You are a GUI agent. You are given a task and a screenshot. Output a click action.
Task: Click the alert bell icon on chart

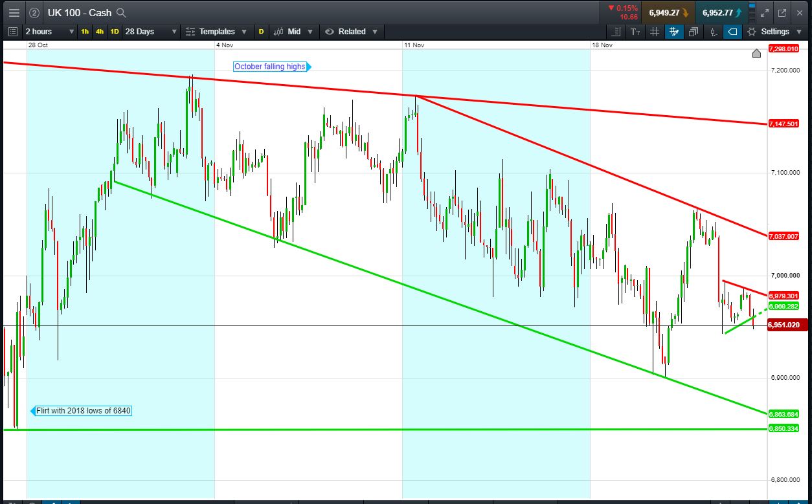pos(756,53)
